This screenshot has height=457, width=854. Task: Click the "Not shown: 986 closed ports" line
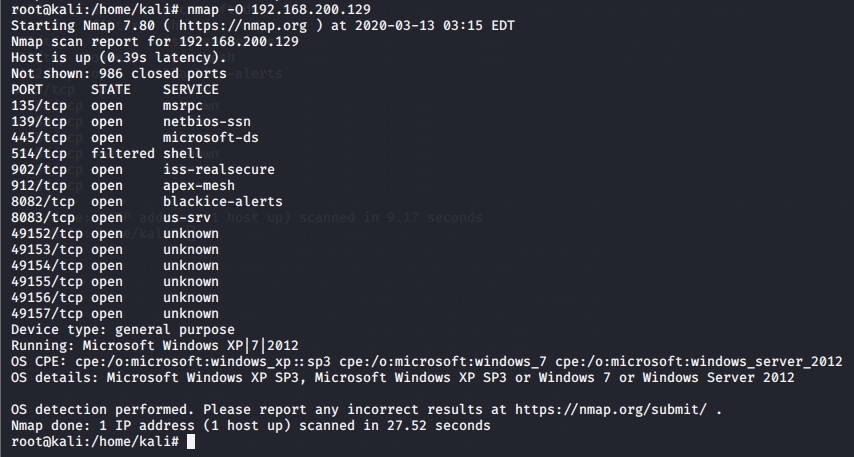click(x=119, y=73)
